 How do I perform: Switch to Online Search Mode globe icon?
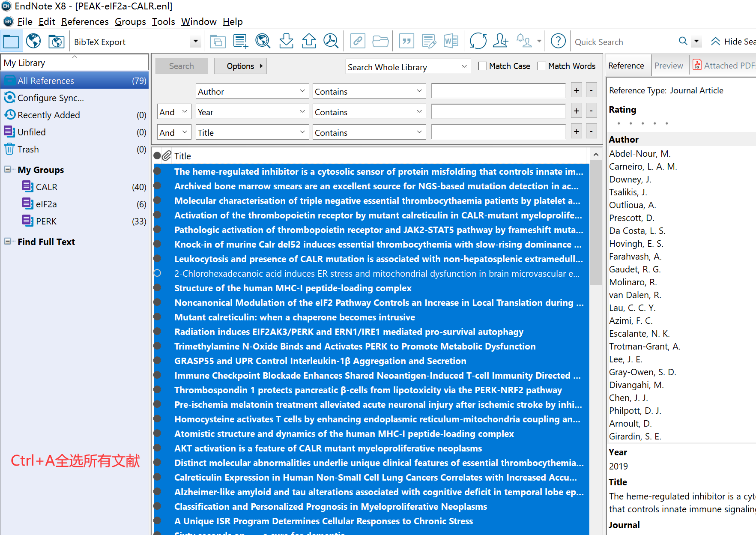coord(33,42)
